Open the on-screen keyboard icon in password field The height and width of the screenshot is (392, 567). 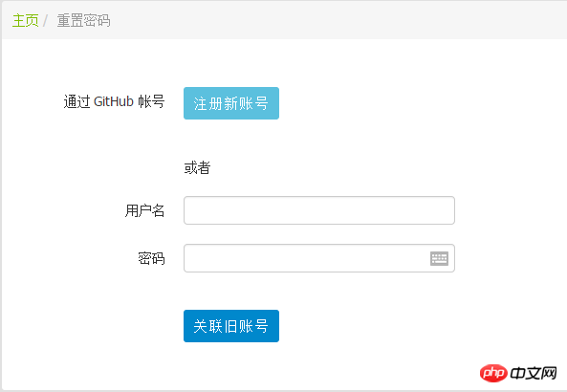(439, 258)
